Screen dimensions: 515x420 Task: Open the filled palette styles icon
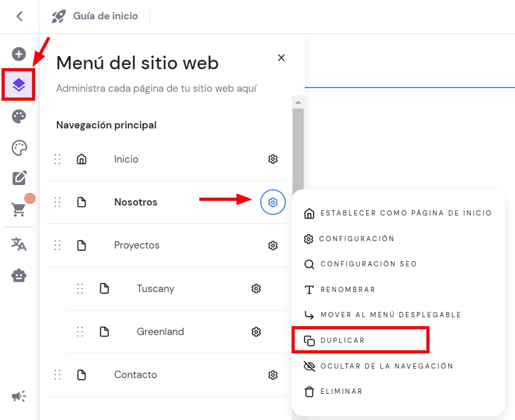pyautogui.click(x=19, y=116)
